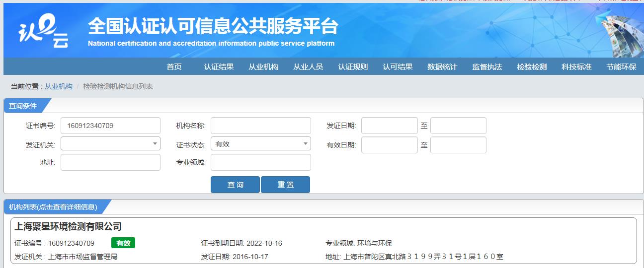
Task: Click the 从业机构 breadcrumb link
Action: pos(59,86)
